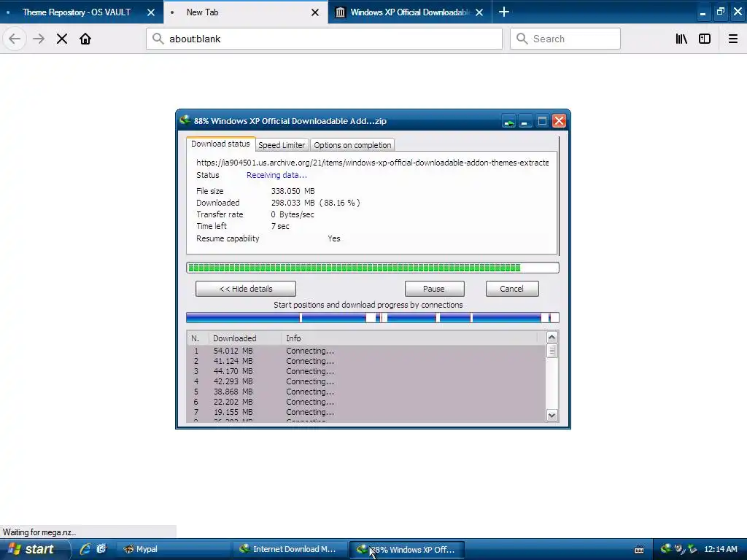
Task: Click the second quick launch browser icon
Action: pos(101,549)
